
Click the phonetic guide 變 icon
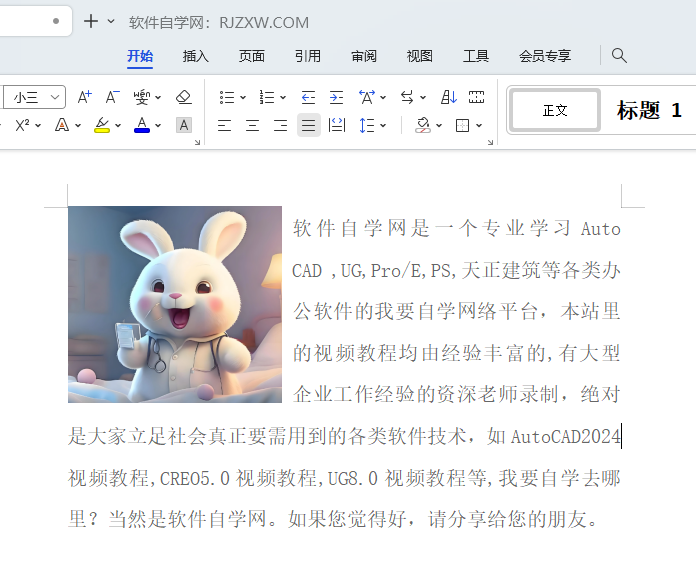tap(142, 97)
